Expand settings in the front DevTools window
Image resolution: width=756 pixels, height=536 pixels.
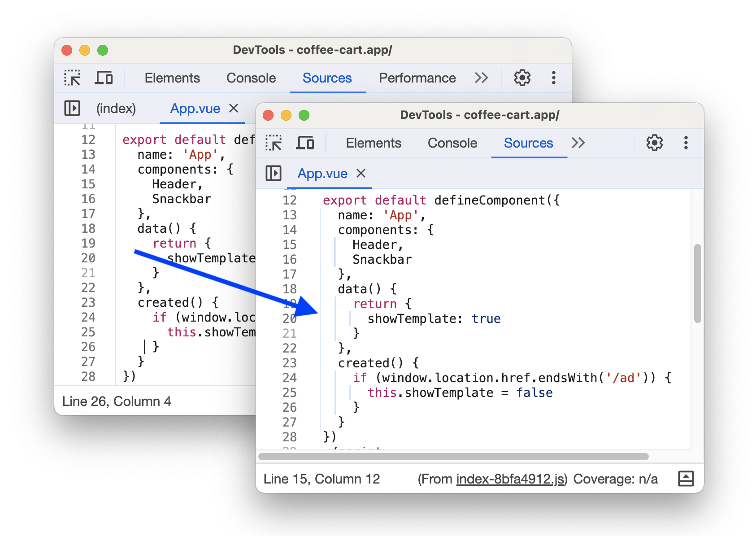pyautogui.click(x=654, y=143)
